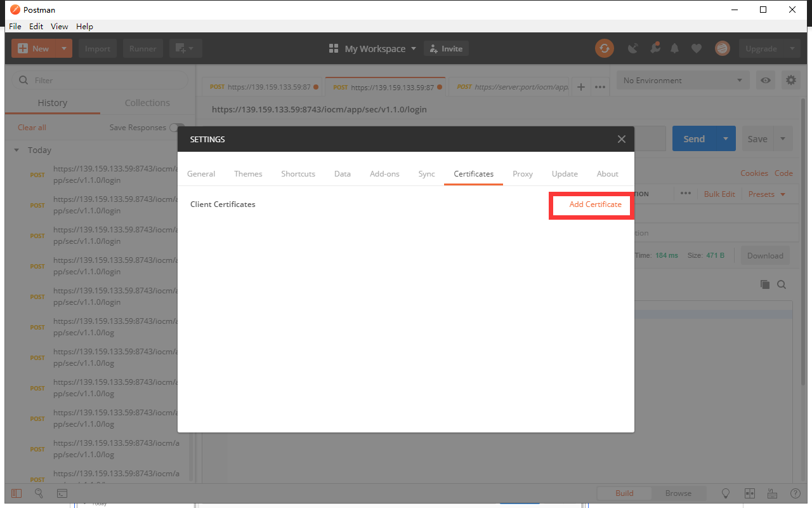This screenshot has width=812, height=508.
Task: Click the wrench settings icon in header
Action: click(x=654, y=48)
